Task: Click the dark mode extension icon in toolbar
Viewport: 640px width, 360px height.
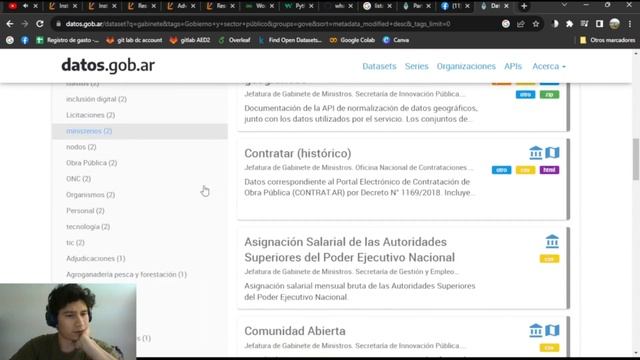Action: [x=555, y=24]
